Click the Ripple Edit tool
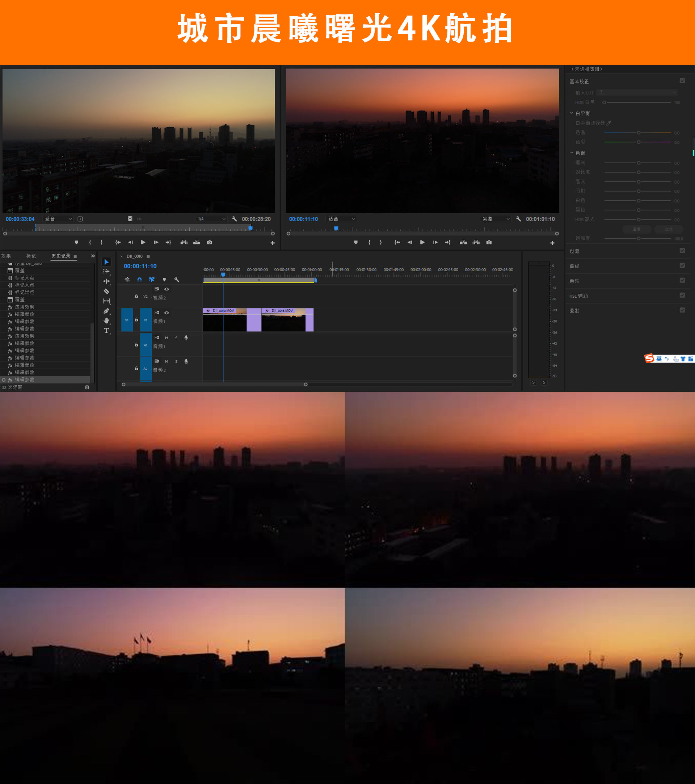The height and width of the screenshot is (784, 695). coord(106,281)
